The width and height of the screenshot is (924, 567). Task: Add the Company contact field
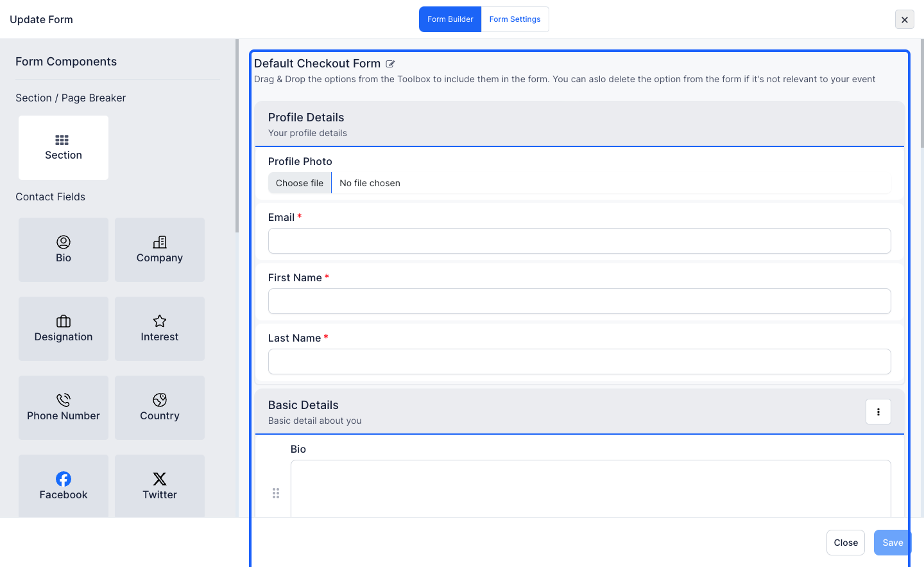click(x=160, y=250)
